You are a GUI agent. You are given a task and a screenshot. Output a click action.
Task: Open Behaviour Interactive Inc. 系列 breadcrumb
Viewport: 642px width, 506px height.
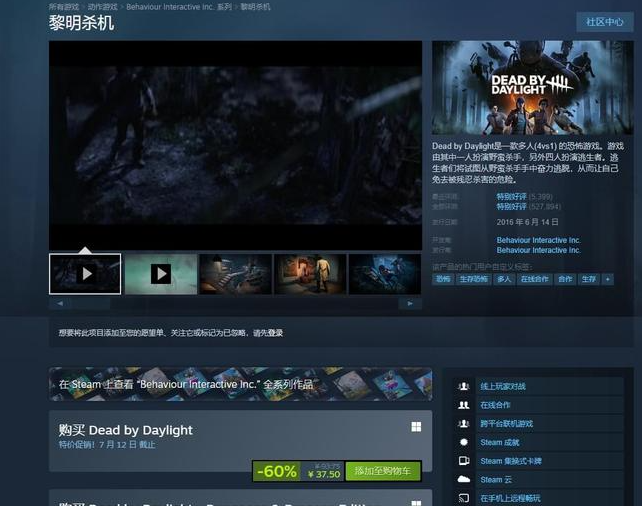tap(179, 7)
